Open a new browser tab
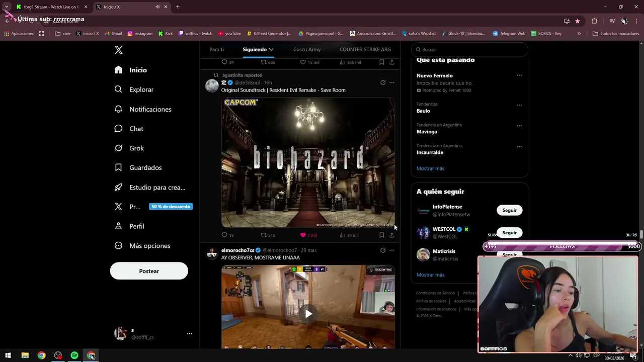 [178, 7]
